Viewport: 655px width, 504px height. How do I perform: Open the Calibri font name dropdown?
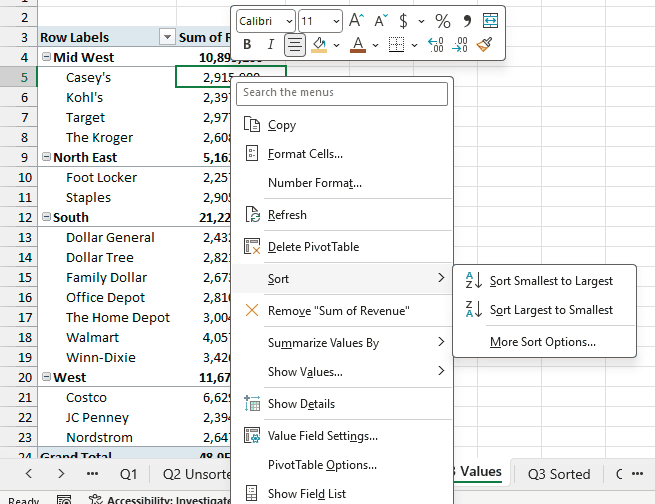[x=289, y=21]
